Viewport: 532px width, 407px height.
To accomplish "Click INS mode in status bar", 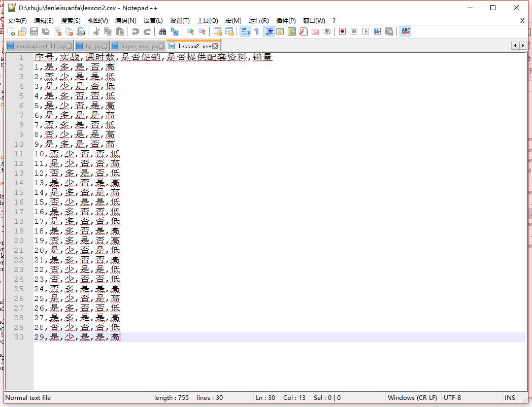I will click(x=510, y=397).
